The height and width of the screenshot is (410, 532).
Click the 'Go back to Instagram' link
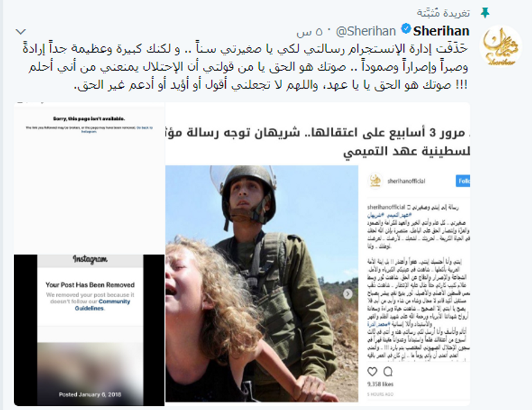pyautogui.click(x=116, y=130)
